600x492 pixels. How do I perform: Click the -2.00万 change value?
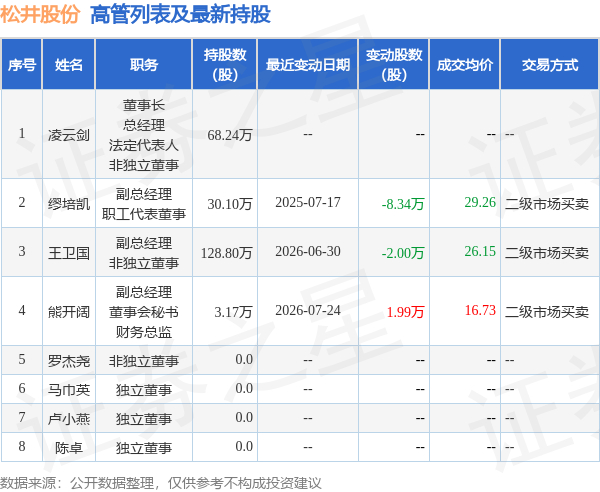click(403, 253)
